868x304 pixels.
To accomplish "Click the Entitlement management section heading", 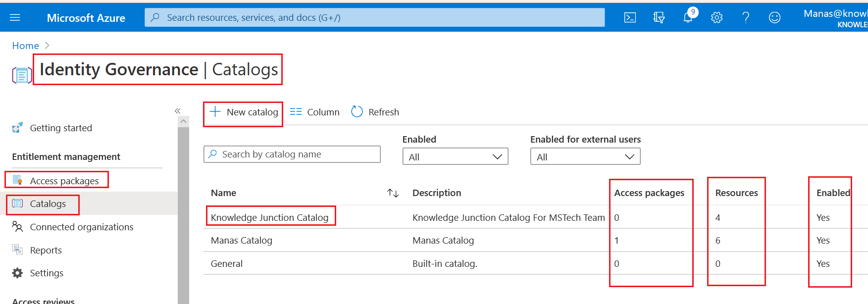I will pos(66,156).
